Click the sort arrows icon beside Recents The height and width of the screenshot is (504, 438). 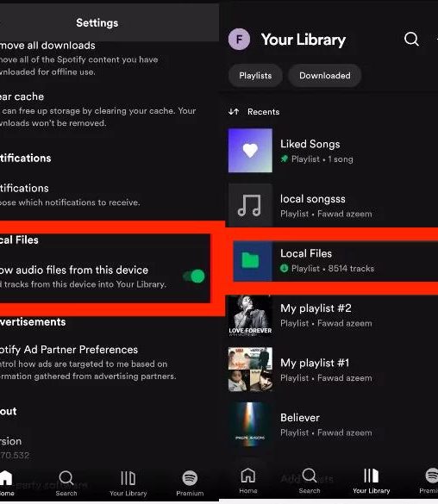coord(234,111)
